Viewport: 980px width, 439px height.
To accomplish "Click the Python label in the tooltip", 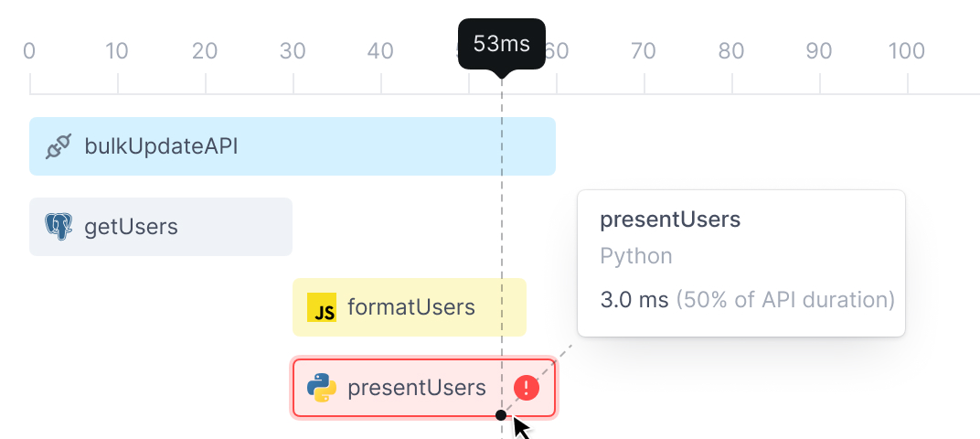I will 636,256.
